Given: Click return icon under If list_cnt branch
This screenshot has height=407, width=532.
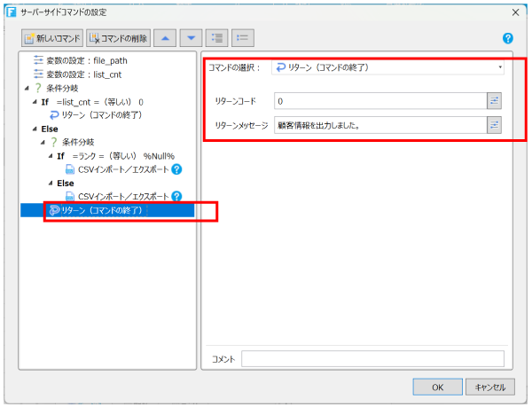Looking at the screenshot, I should [x=54, y=115].
